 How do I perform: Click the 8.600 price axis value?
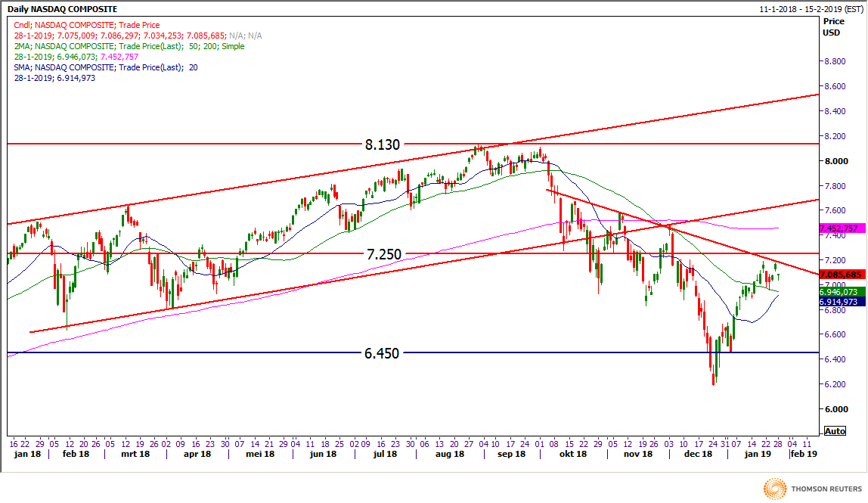835,86
